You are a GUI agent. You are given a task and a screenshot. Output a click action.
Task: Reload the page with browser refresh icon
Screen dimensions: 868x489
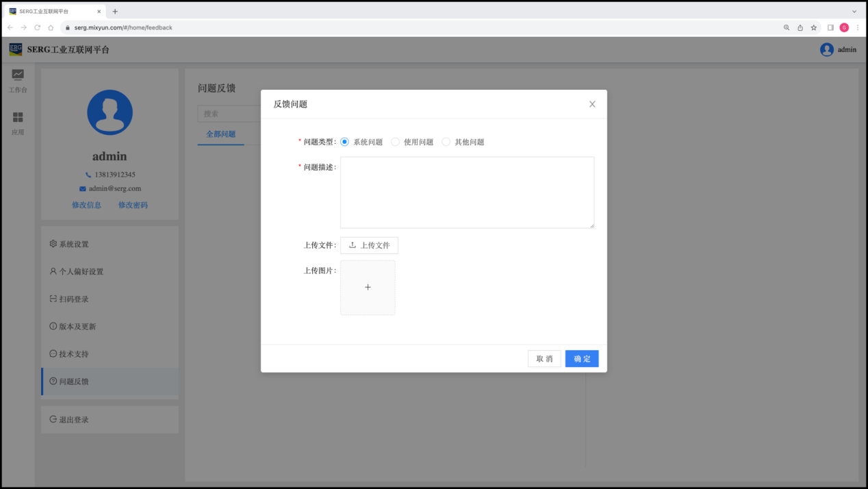tap(38, 27)
